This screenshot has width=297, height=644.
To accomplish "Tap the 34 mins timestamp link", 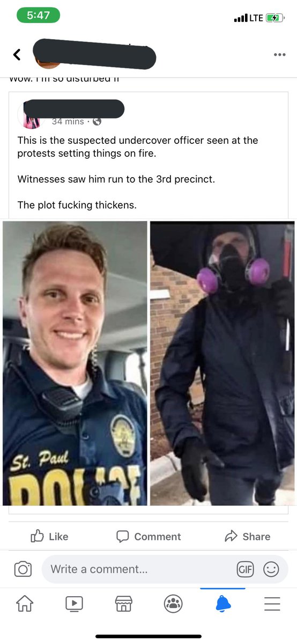I will click(x=68, y=121).
